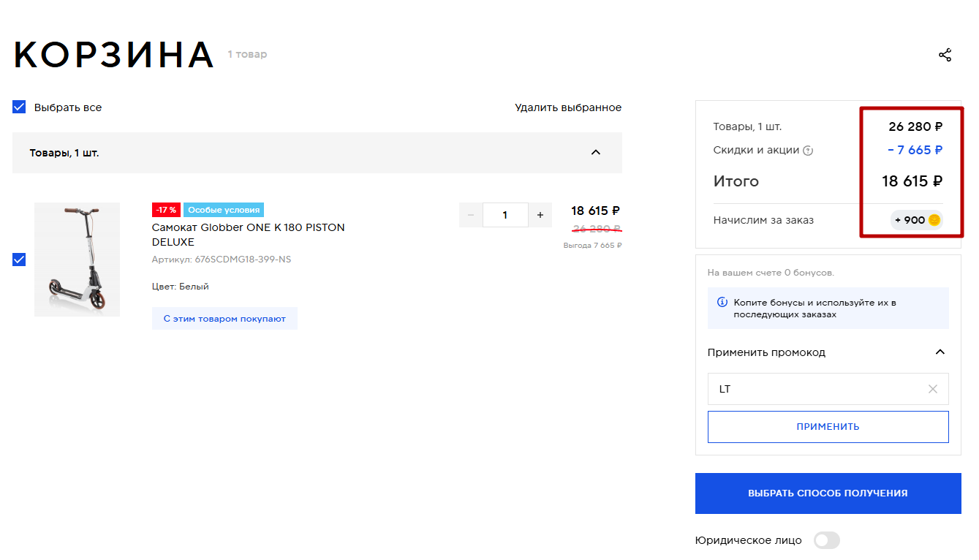Clear the promo code field with X
This screenshot has width=979, height=560.
pyautogui.click(x=932, y=389)
